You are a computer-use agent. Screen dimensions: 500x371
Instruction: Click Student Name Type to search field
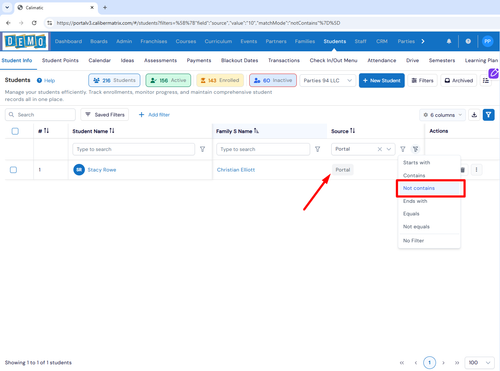(134, 149)
